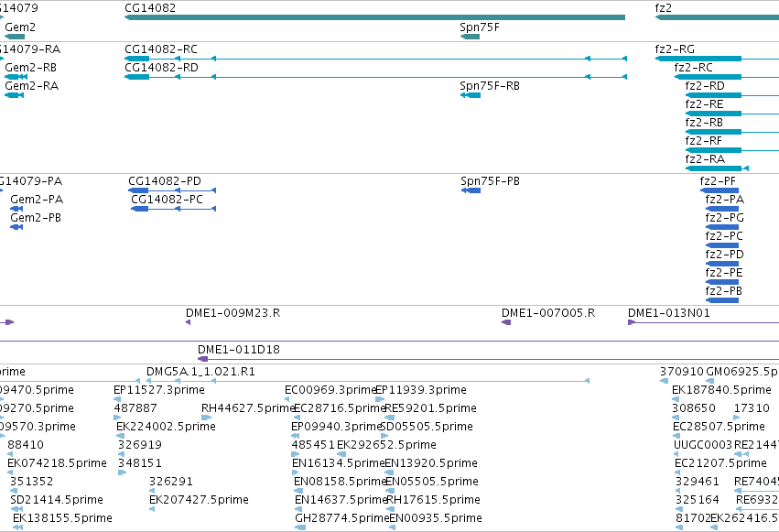
Task: Select the SD05505.5prime feature
Action: click(x=384, y=436)
